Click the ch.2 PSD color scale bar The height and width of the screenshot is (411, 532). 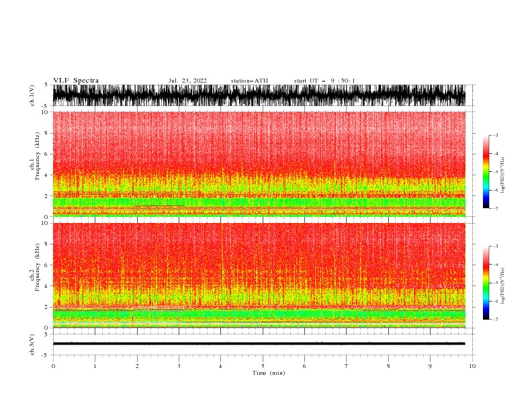tap(486, 283)
